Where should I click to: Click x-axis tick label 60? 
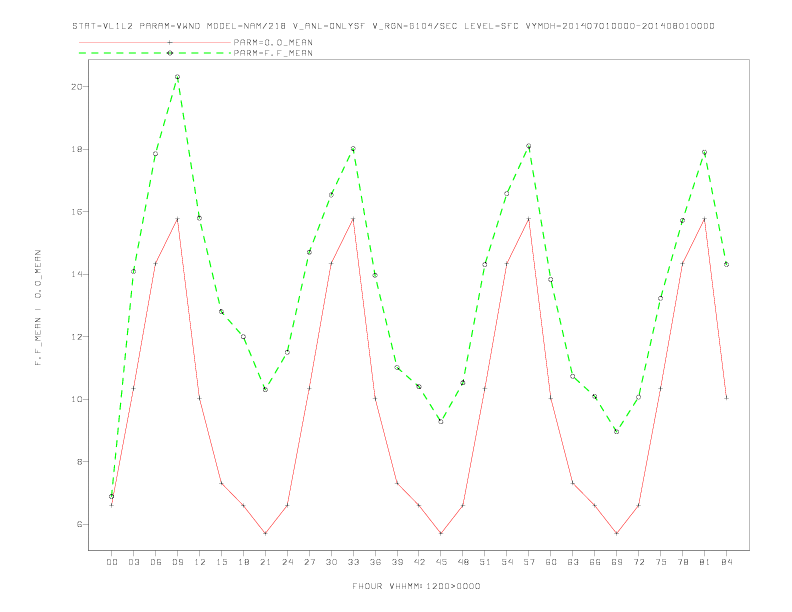[x=551, y=562]
